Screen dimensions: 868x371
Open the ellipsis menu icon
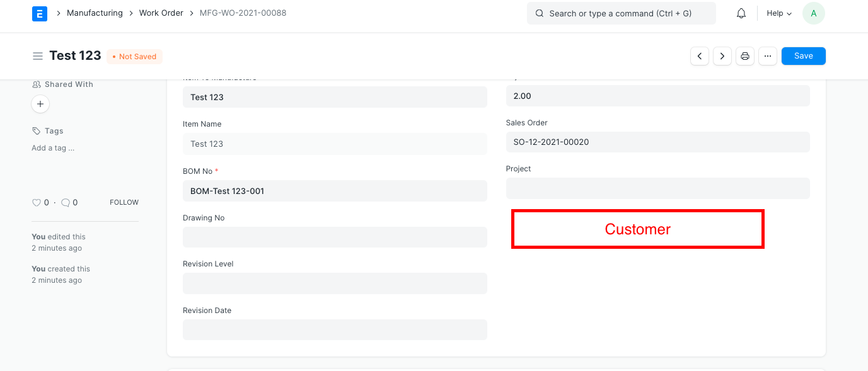pos(768,55)
